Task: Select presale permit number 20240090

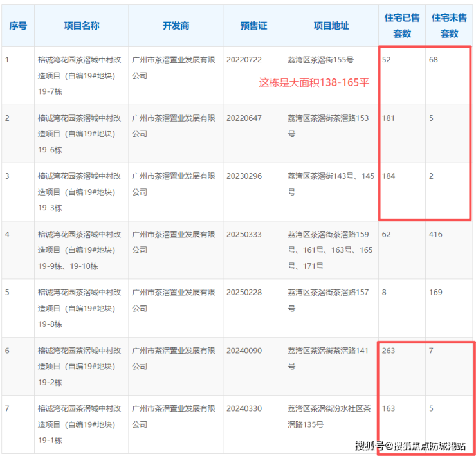Action: coord(244,351)
